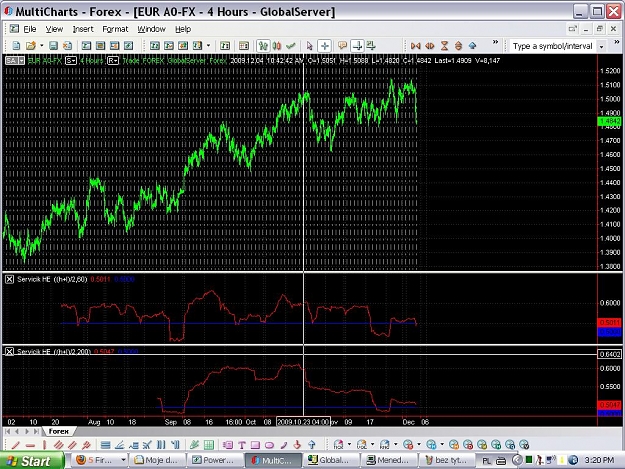The image size is (625, 469).
Task: Close the second Servicik HE indicator pane
Action: (9, 351)
